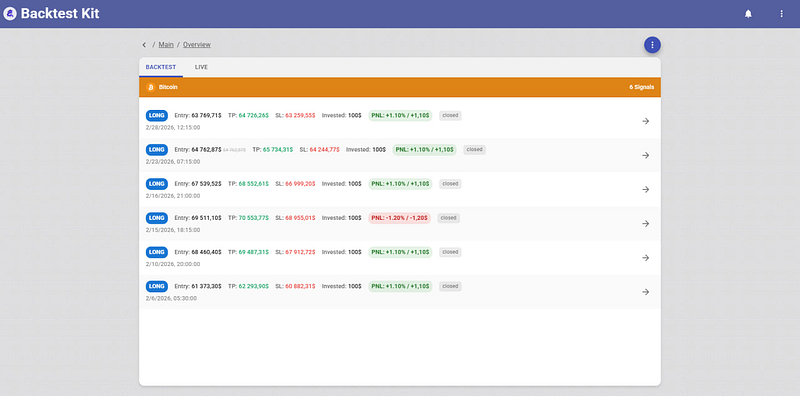Click the date 2/16/2026, 21:00:00
The image size is (800, 396).
coord(173,196)
